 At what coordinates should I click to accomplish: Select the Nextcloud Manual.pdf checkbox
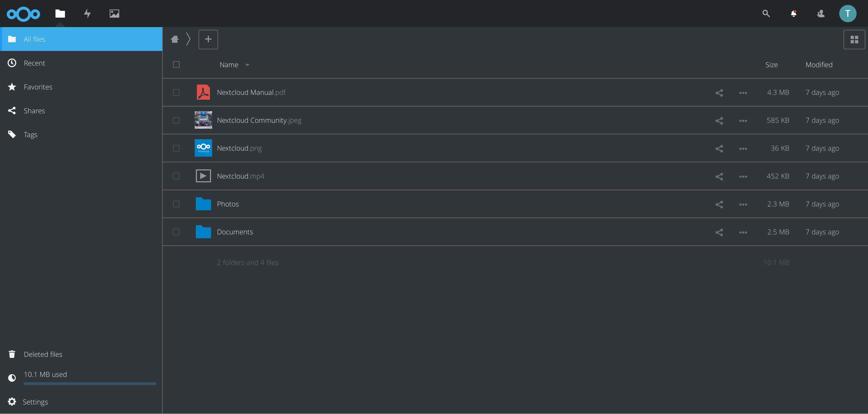click(176, 92)
